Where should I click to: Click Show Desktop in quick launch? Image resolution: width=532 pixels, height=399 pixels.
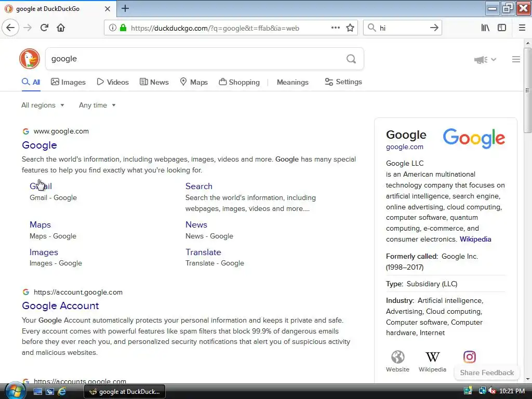coord(37,391)
